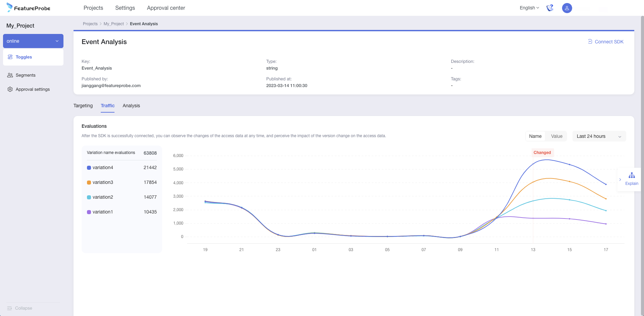The width and height of the screenshot is (644, 316).
Task: Click the Approval settings gear icon
Action: pos(10,89)
